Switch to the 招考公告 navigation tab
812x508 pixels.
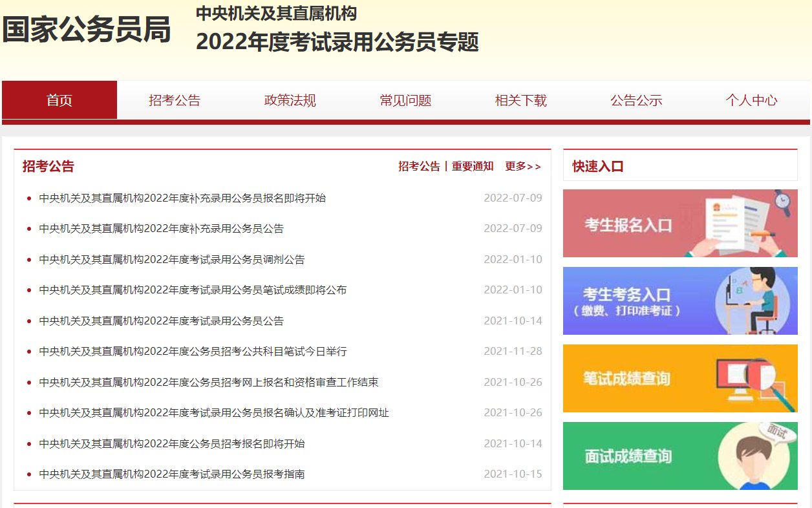point(175,100)
